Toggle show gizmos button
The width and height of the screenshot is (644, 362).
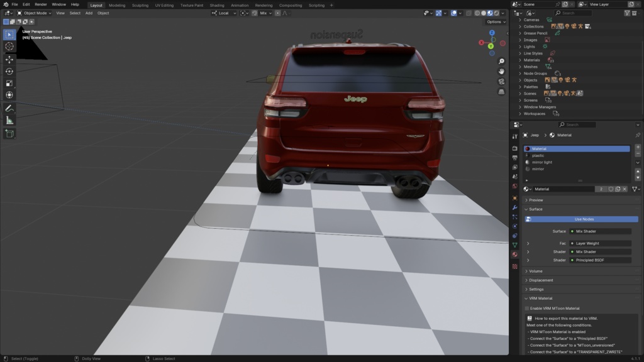click(438, 13)
